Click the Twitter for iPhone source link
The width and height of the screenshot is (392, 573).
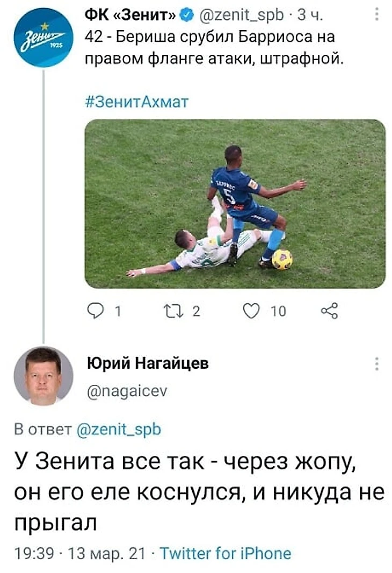(x=226, y=553)
